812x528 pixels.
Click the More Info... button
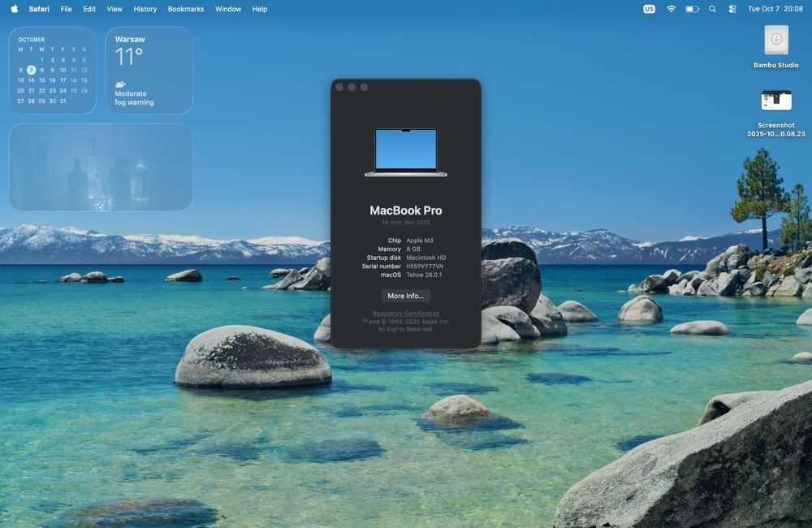coord(405,296)
